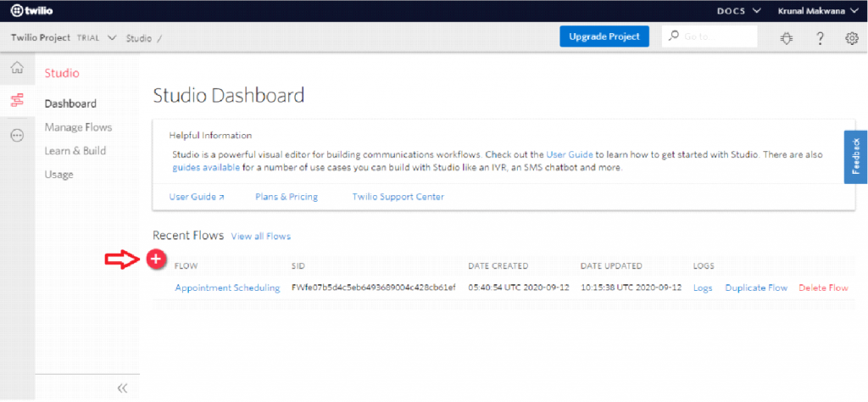
Task: Open the debugger bug icon
Action: (786, 38)
